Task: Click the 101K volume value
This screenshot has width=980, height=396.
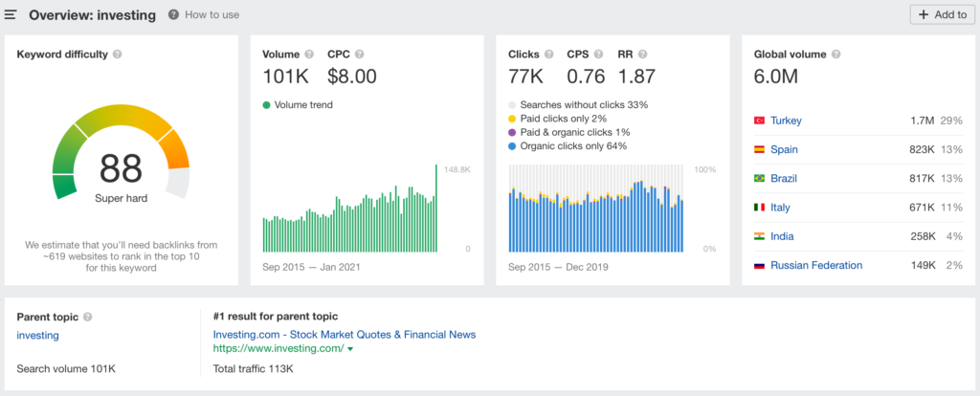Action: (x=285, y=77)
